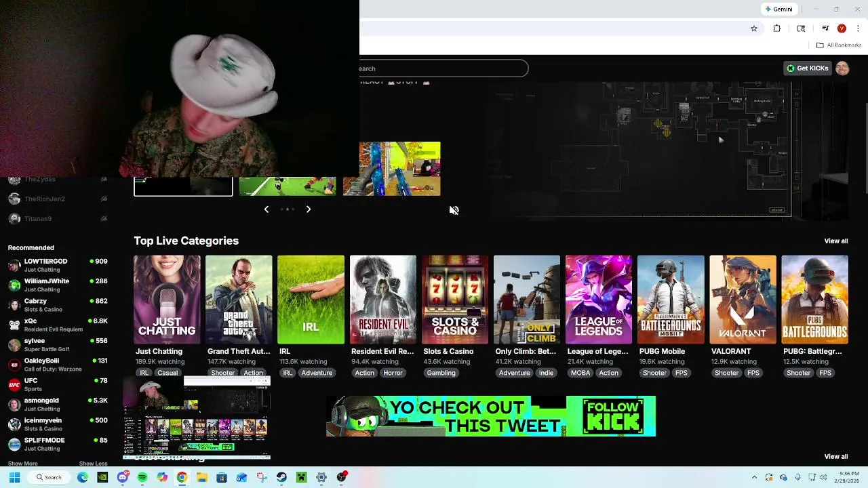The width and height of the screenshot is (868, 488).
Task: Launch Microsoft Edge from taskbar
Action: 83,477
